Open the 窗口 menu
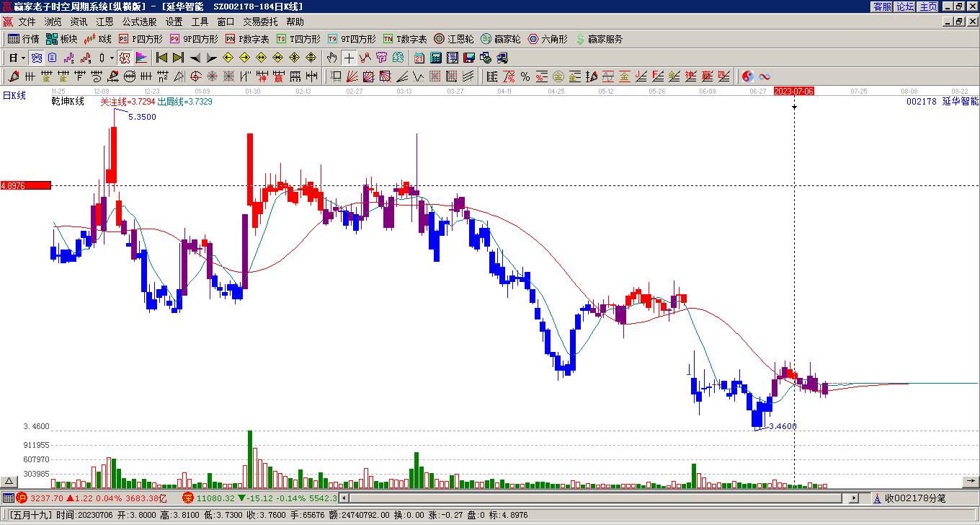Screen dimensions: 980x525 (x=226, y=22)
